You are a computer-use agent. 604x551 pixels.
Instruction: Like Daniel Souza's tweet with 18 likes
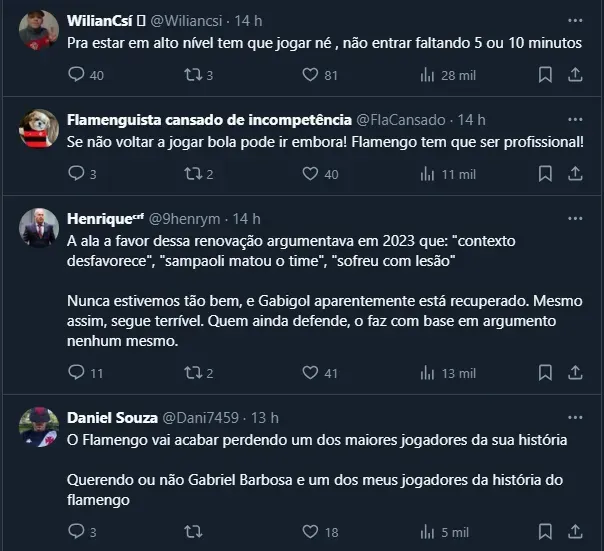(311, 532)
